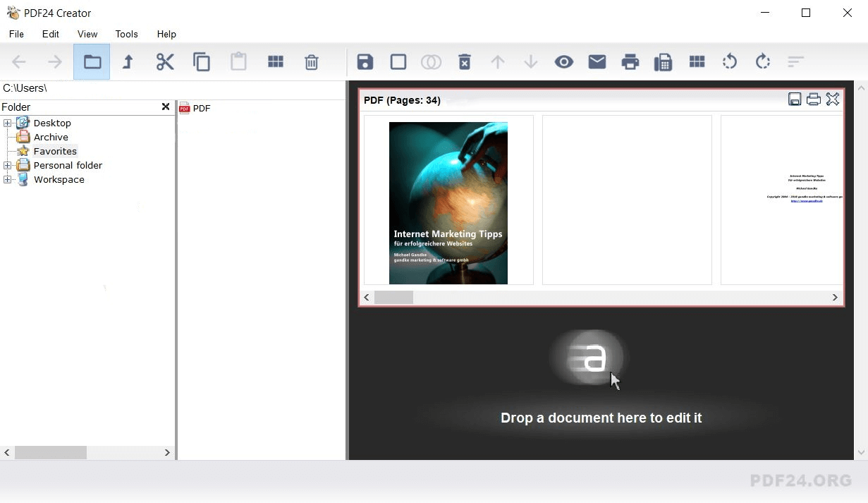Click the save document icon in toolbar
868x503 pixels.
tap(365, 62)
